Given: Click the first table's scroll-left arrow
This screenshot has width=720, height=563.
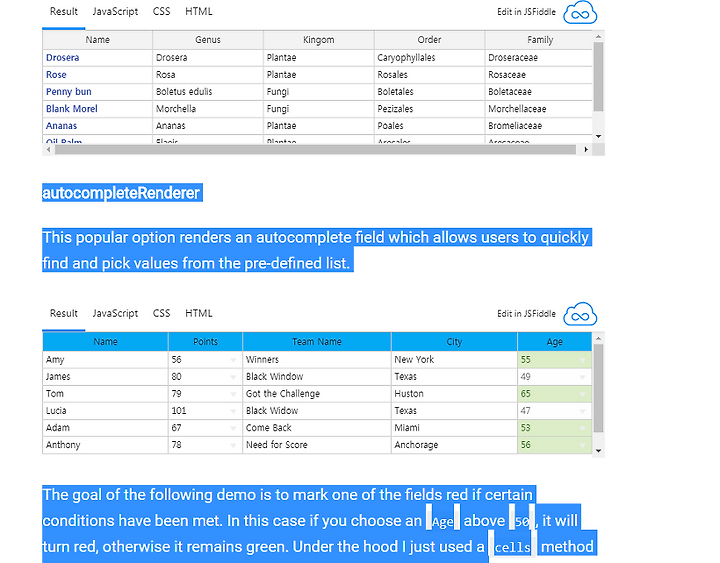Looking at the screenshot, I should [x=49, y=149].
